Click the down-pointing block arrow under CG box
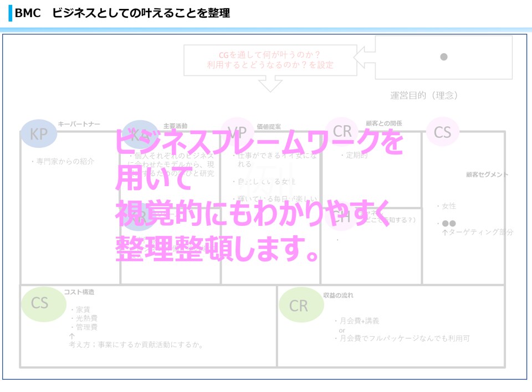532x392 pixels. click(x=270, y=84)
